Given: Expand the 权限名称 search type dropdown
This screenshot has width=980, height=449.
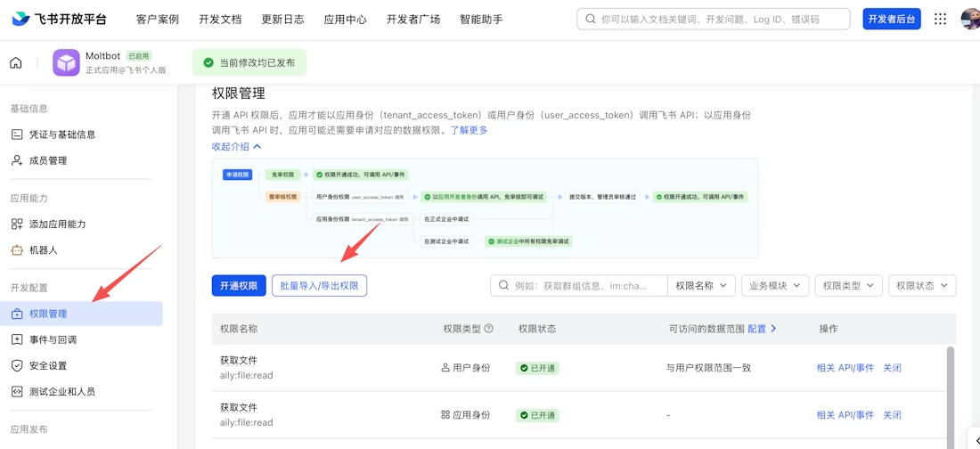Looking at the screenshot, I should (x=702, y=285).
